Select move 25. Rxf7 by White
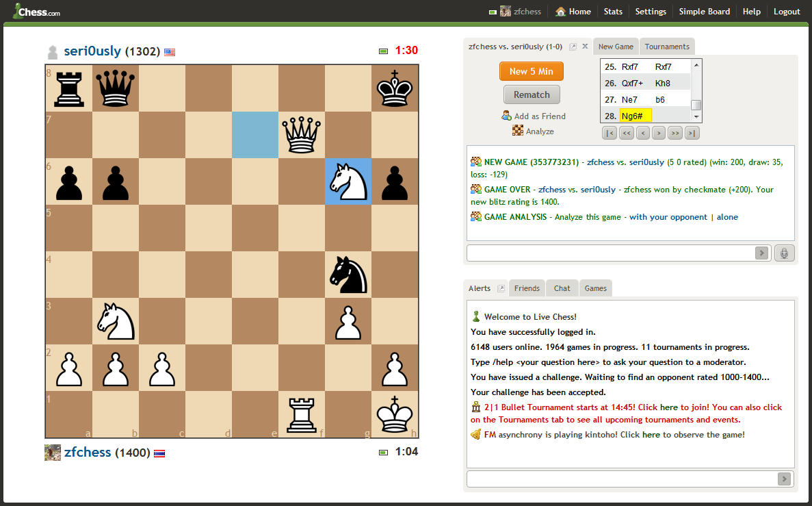 point(630,67)
